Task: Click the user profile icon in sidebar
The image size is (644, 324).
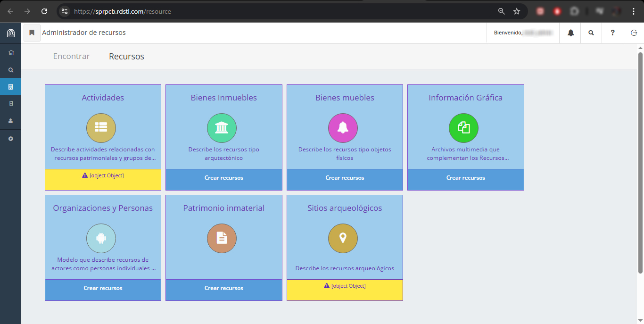Action: (11, 121)
